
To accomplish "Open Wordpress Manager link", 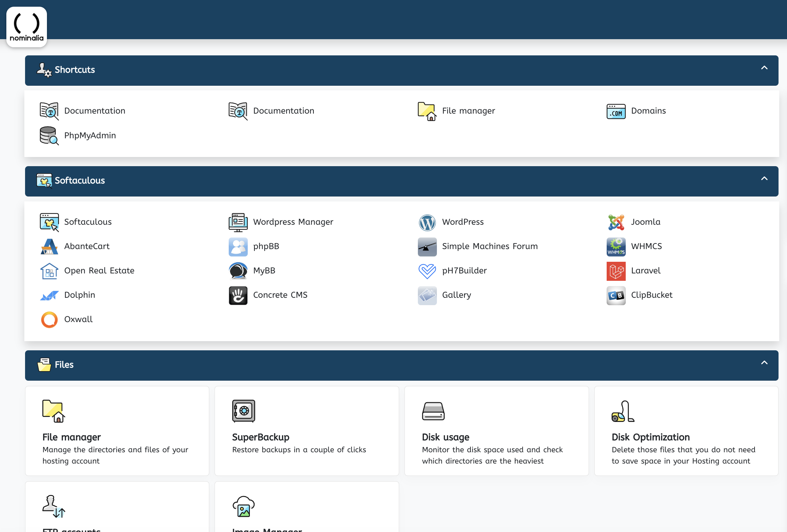I will [x=293, y=222].
